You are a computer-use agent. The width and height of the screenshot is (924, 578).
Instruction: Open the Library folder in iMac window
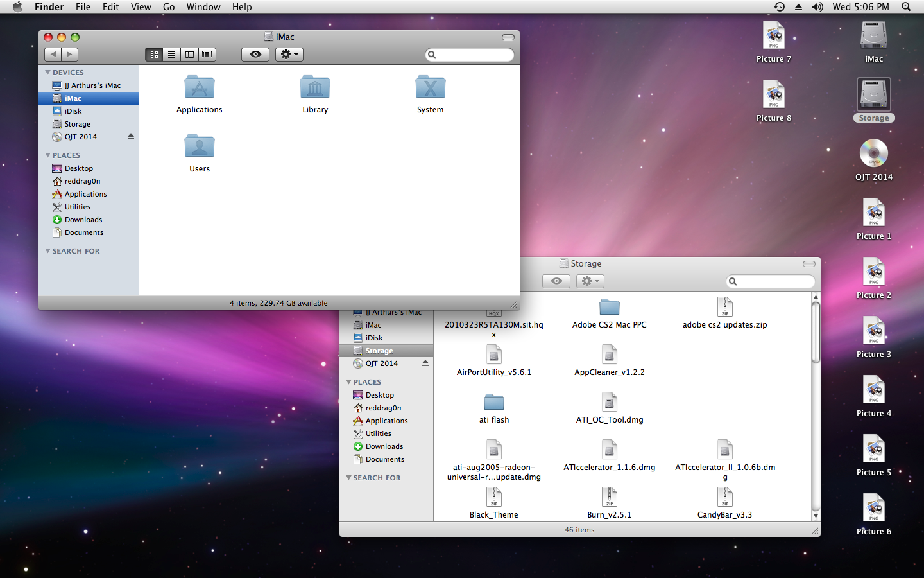(315, 88)
